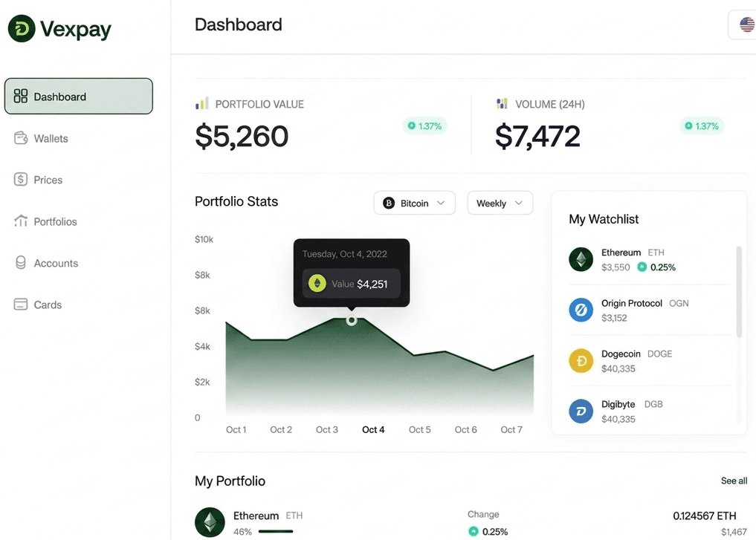Screen dimensions: 756x540
Task: Click the Origin Protocol icon in watchlist
Action: click(x=581, y=310)
